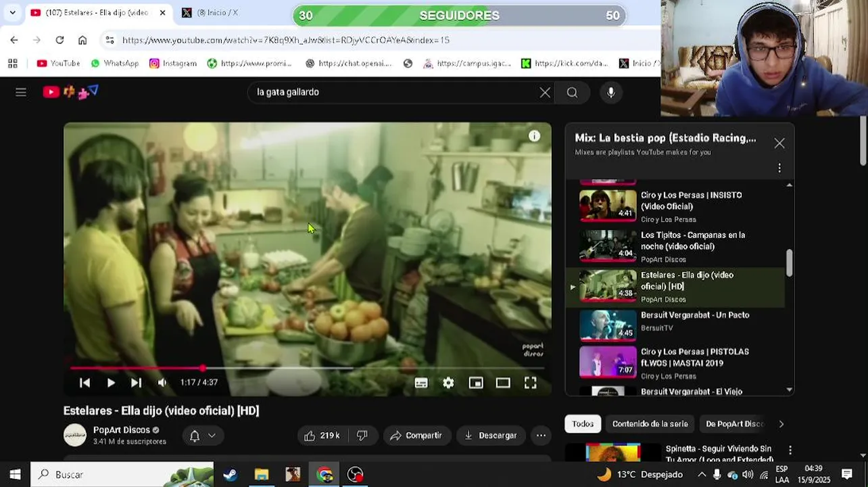Open options for the Spinetta suggested video
This screenshot has width=868, height=487.
point(790,450)
